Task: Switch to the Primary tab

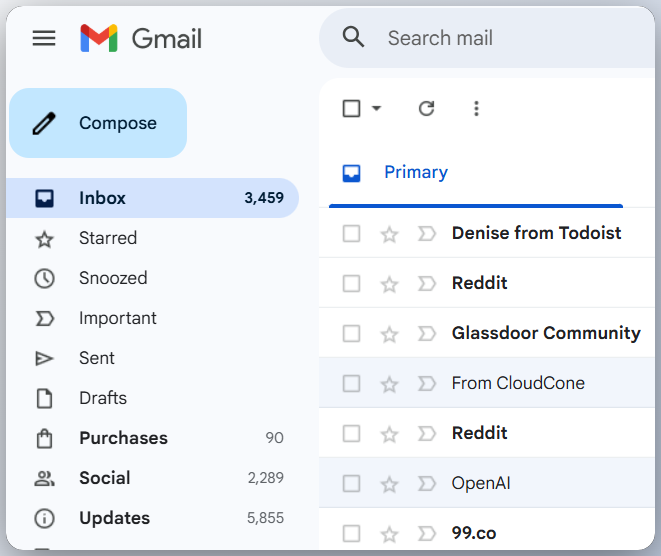Action: point(476,172)
